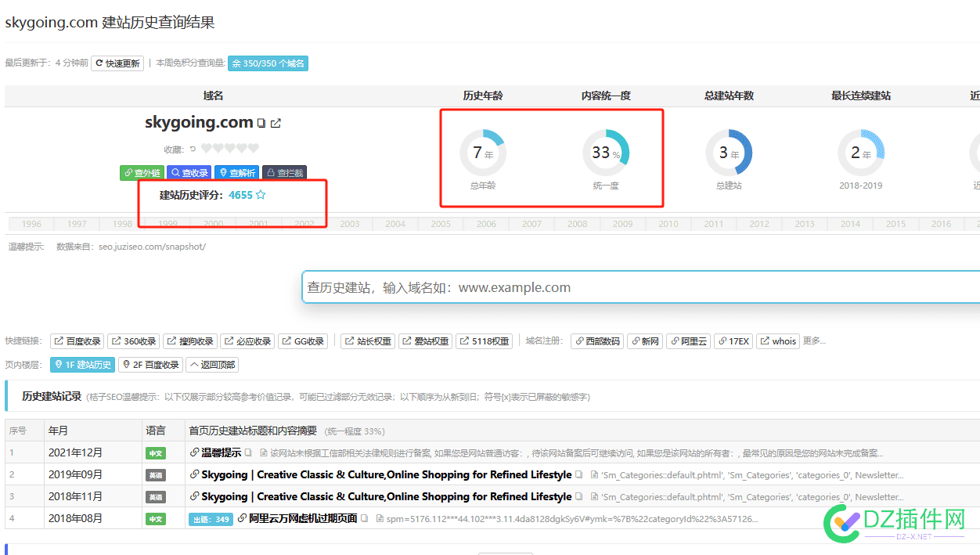Screen dimensions: 980x555
Task: Click the seo.juziseo.com/snapshot/ data source text
Action: pyautogui.click(x=152, y=247)
